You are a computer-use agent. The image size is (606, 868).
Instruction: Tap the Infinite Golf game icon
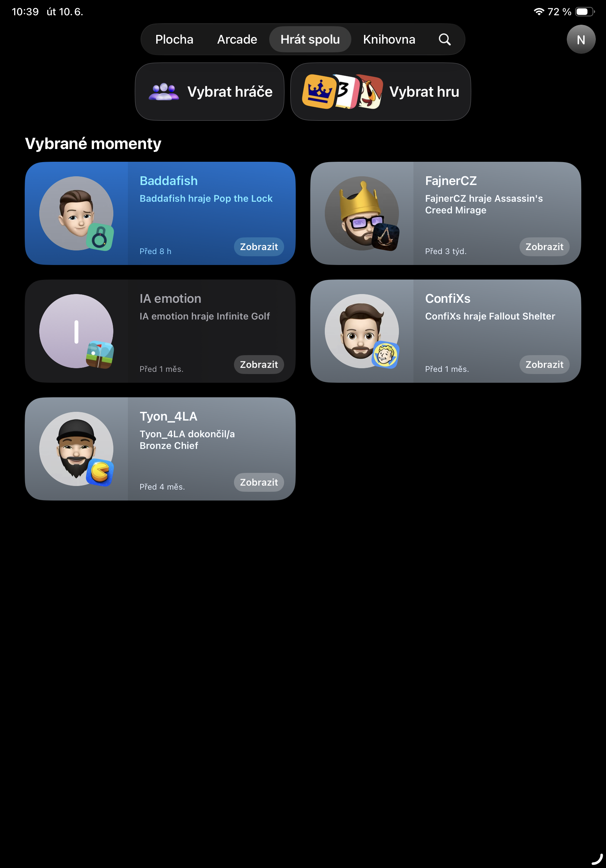100,355
